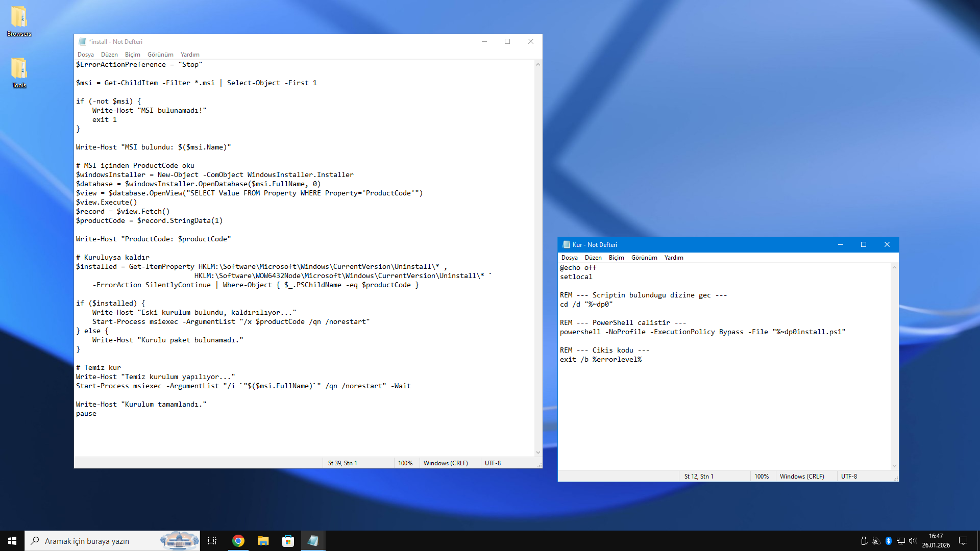Click 'St 39, Stn 1' in install status bar
980x551 pixels.
click(x=342, y=463)
